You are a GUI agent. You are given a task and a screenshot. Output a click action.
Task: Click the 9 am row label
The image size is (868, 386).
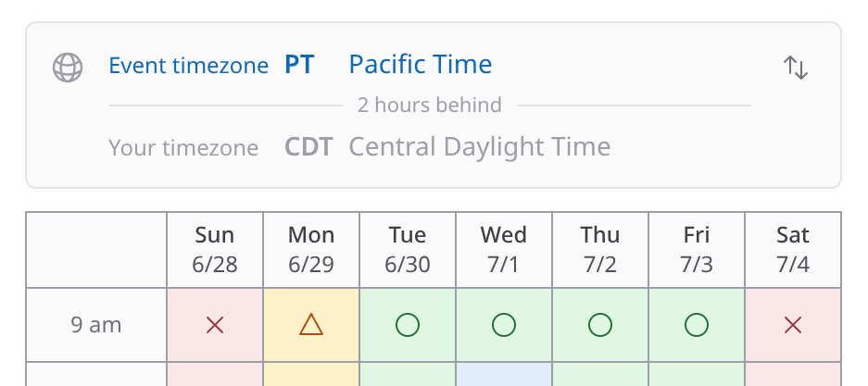pos(96,325)
